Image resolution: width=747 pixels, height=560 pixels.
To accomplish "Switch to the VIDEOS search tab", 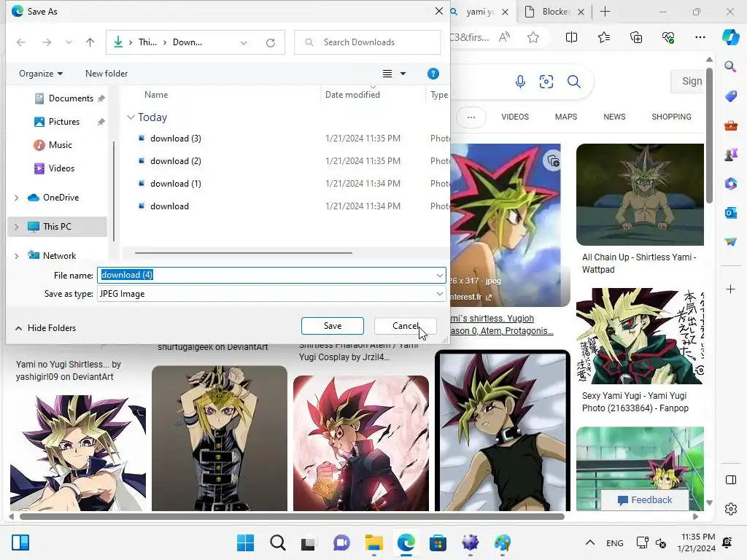I will [514, 117].
